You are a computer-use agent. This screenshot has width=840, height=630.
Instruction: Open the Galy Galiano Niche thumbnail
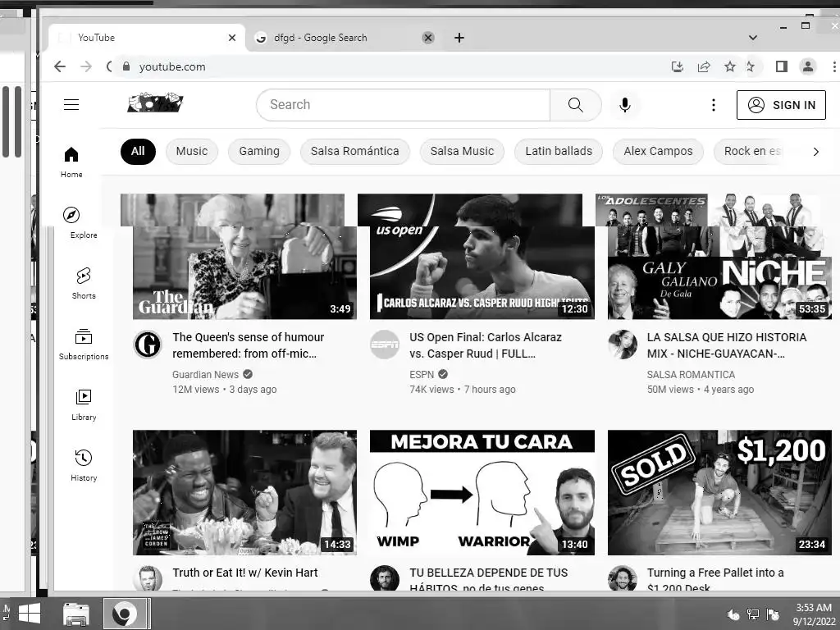714,257
